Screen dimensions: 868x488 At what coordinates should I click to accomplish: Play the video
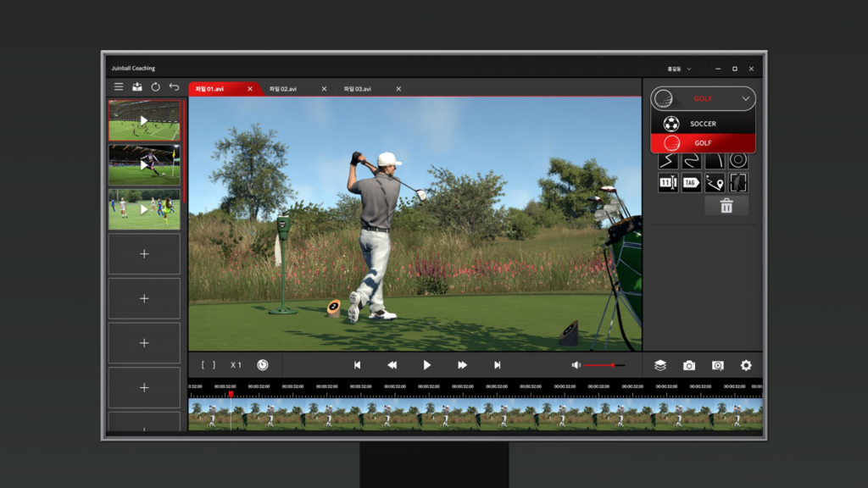click(x=427, y=365)
